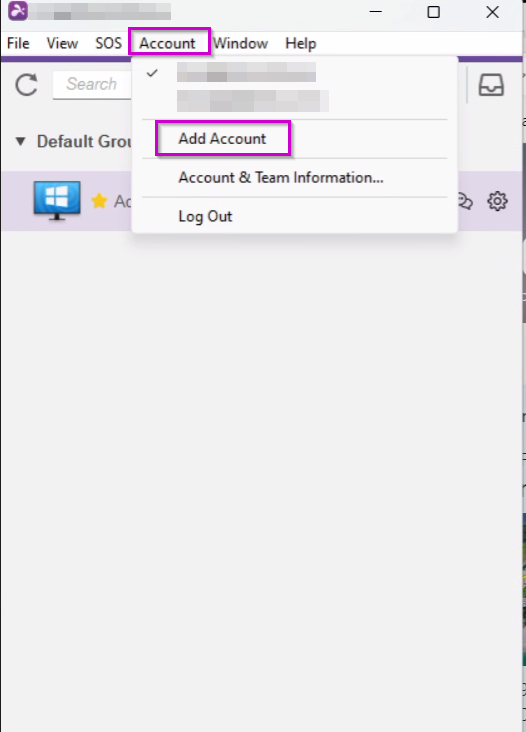
Task: Maximize the application window
Action: 434,12
